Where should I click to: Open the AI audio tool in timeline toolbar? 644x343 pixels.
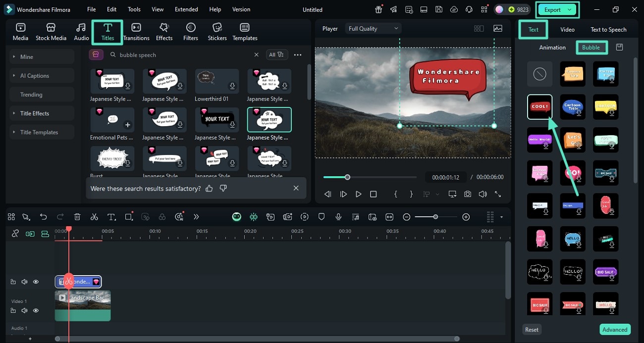click(179, 217)
